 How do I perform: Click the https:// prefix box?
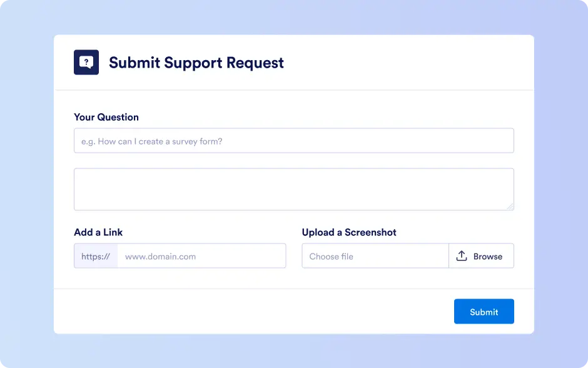click(96, 256)
